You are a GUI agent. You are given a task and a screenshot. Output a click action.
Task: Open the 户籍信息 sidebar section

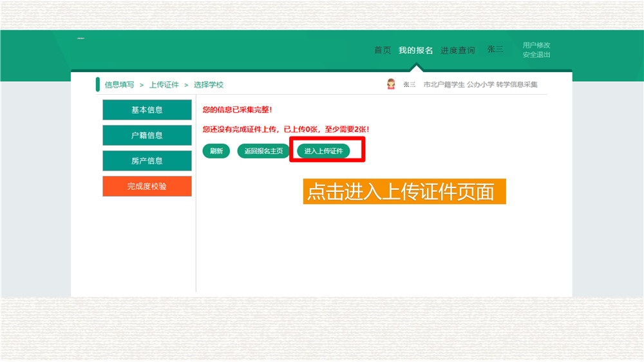(x=147, y=135)
